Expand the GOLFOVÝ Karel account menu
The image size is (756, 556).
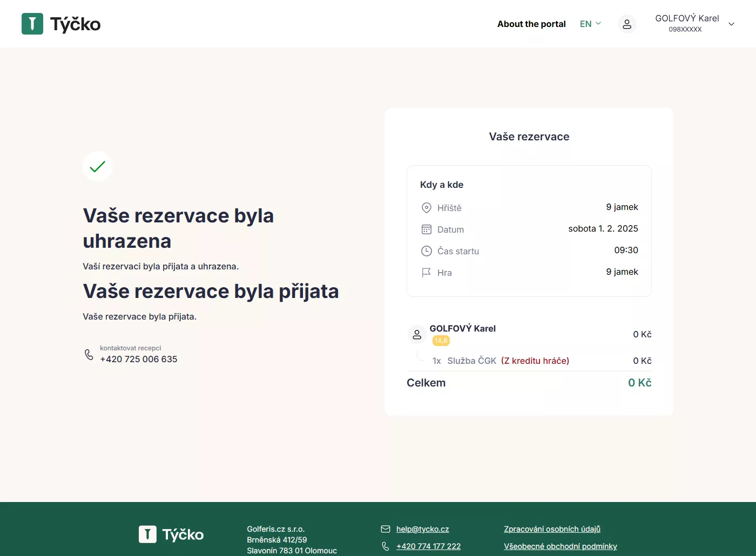[x=694, y=24]
